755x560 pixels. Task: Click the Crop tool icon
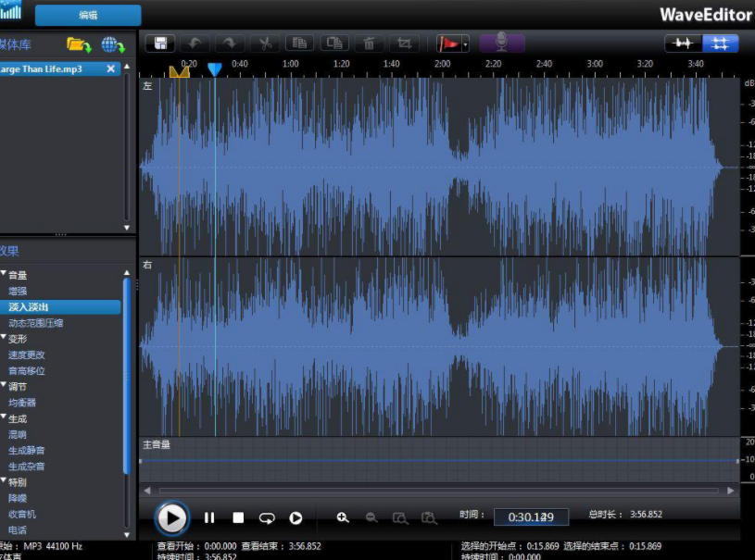(x=404, y=44)
